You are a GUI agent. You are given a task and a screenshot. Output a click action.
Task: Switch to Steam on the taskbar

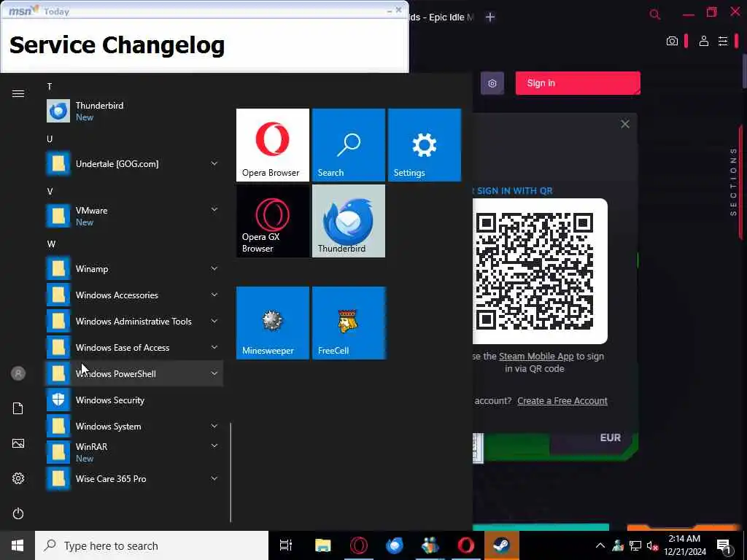click(x=502, y=545)
